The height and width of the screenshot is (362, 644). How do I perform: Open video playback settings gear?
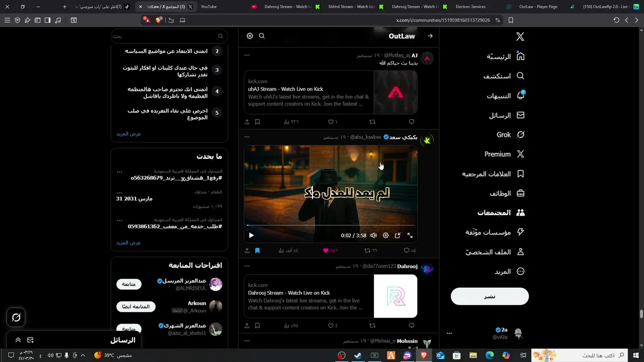pos(386,235)
